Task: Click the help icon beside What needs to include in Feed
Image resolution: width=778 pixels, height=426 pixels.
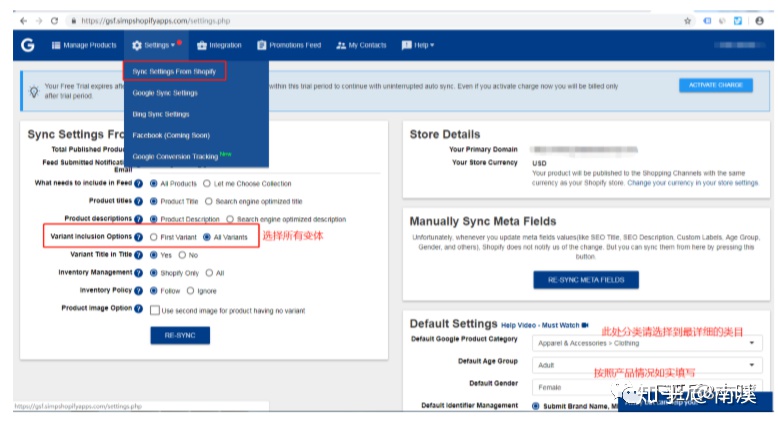Action: (x=138, y=183)
